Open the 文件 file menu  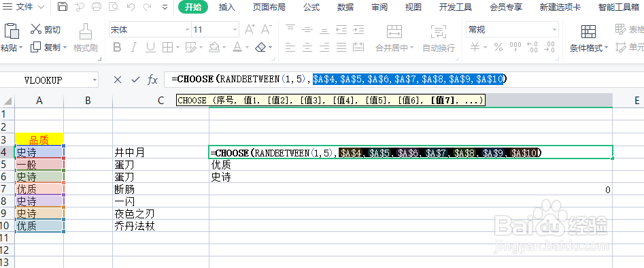point(24,7)
